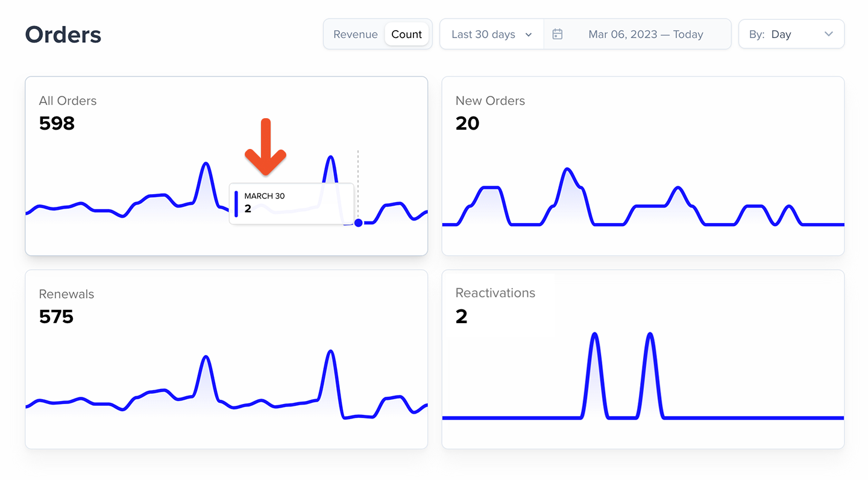Switch the view to Revenue
The height and width of the screenshot is (480, 868).
coord(355,34)
